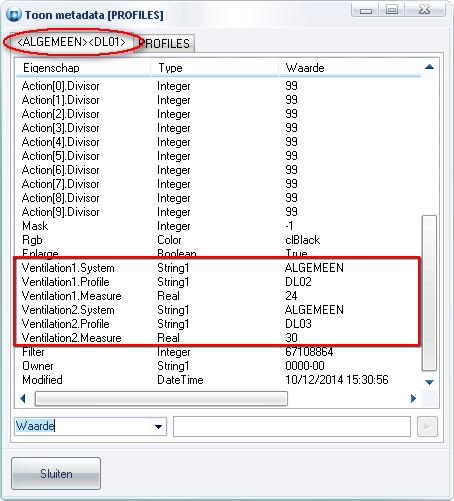Click the horizontal scrollbar left arrow
This screenshot has width=454, height=501.
point(23,398)
